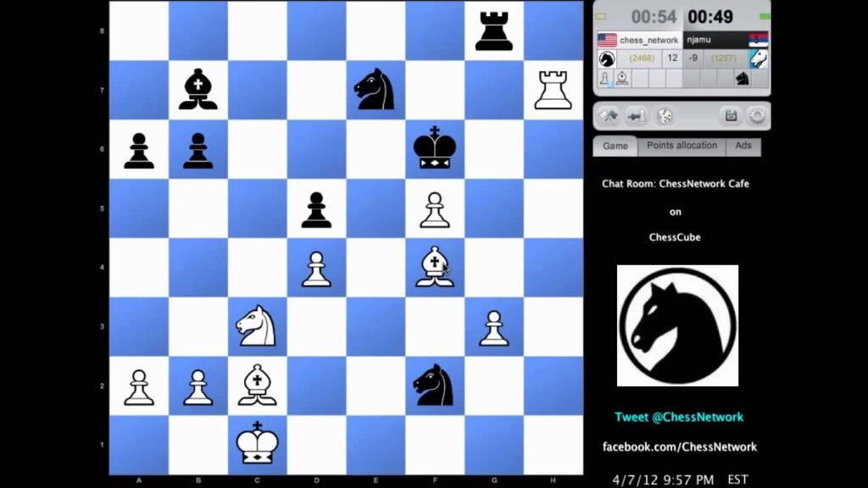Select the white knight on c3

(257, 327)
